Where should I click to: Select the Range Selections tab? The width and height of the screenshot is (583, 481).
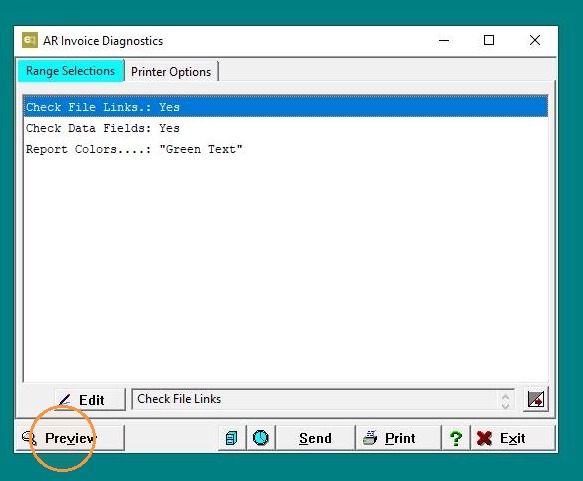click(71, 71)
